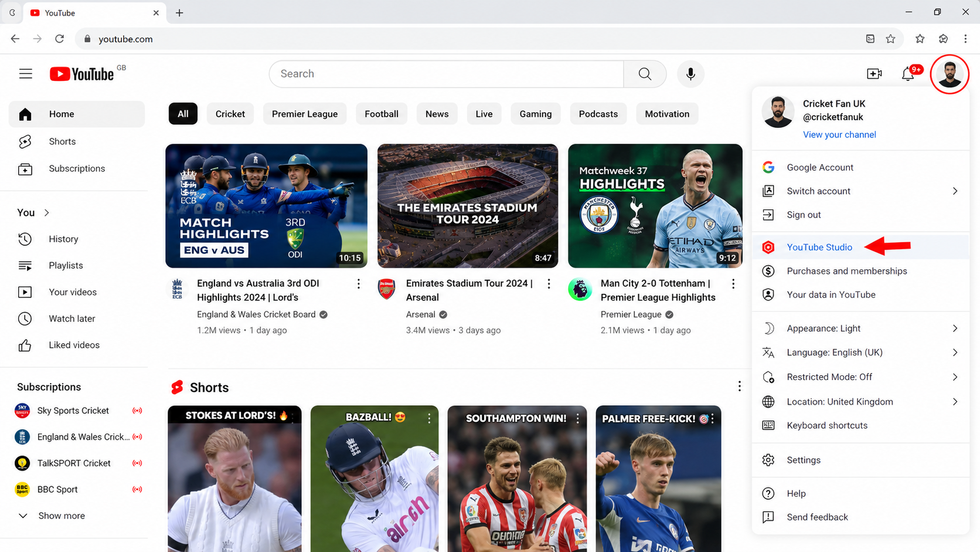980x552 pixels.
Task: Open the England & Wales Cricket Board channel link
Action: coord(256,314)
